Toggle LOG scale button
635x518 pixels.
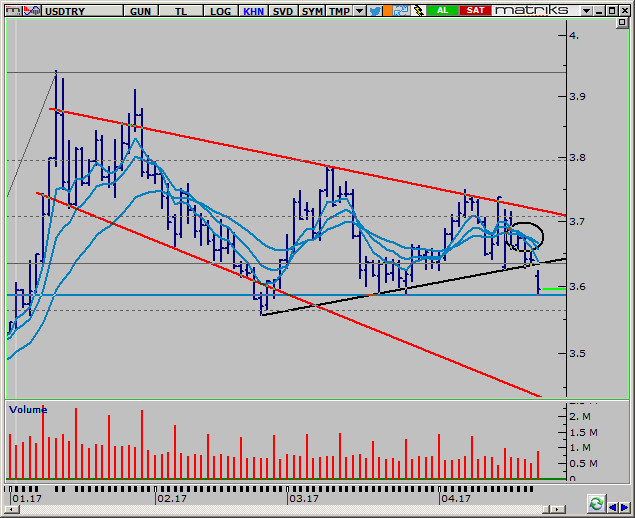pos(219,10)
